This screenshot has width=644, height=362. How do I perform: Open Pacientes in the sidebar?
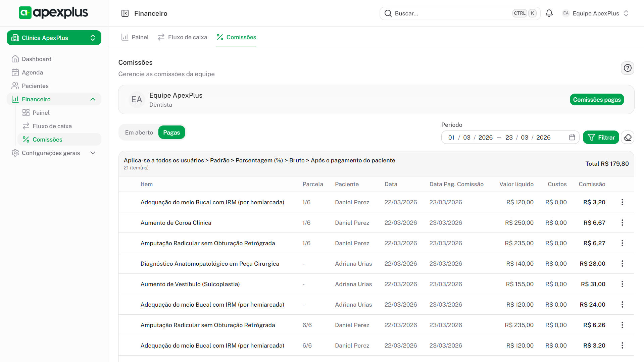click(x=35, y=86)
